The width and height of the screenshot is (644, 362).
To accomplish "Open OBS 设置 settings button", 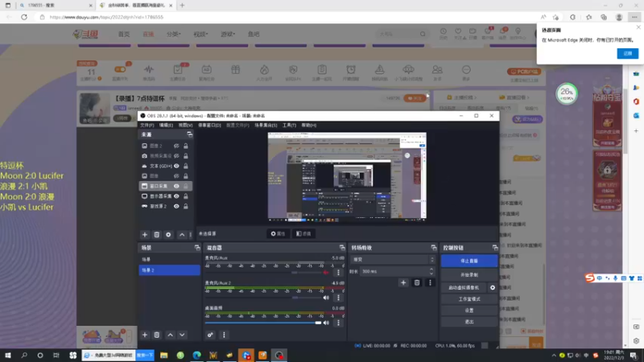I will [x=469, y=311].
